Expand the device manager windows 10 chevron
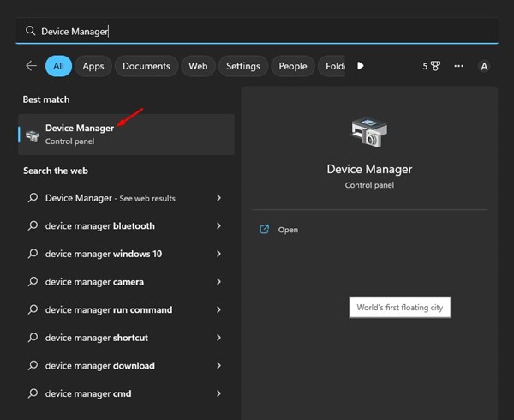 point(219,254)
